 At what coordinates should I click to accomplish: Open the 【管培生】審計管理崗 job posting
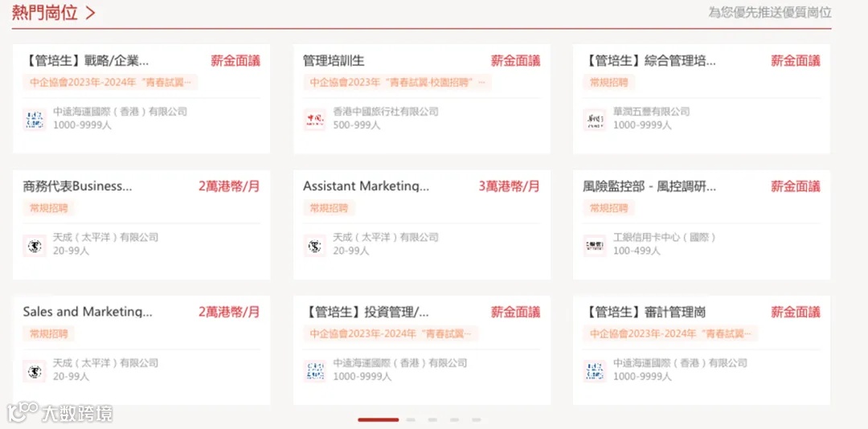pos(645,313)
